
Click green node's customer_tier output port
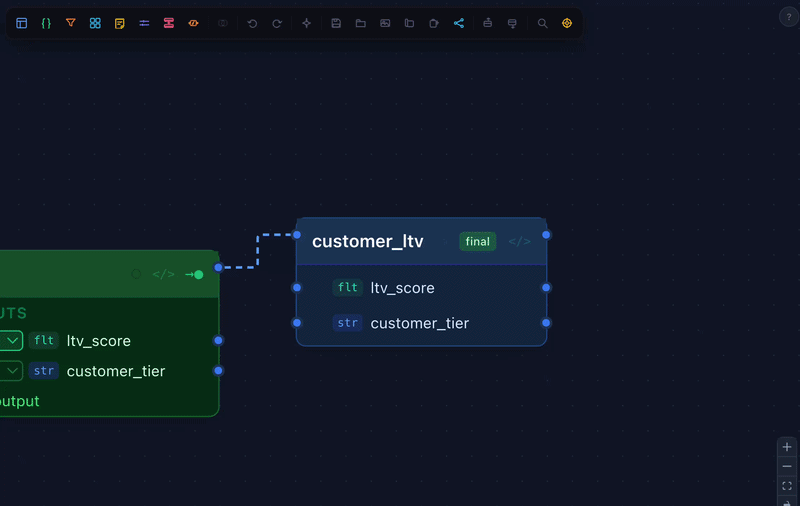tap(218, 371)
